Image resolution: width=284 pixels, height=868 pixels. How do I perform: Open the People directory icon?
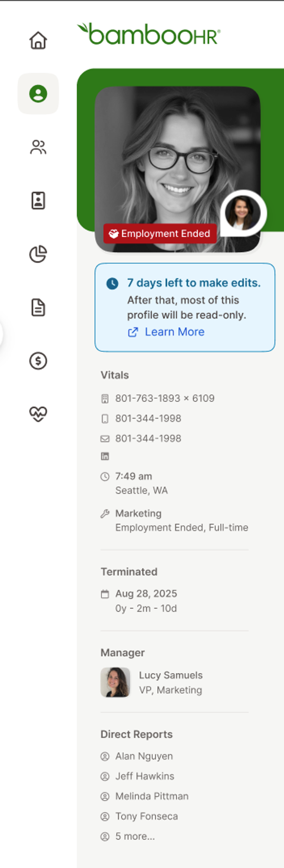[x=38, y=147]
